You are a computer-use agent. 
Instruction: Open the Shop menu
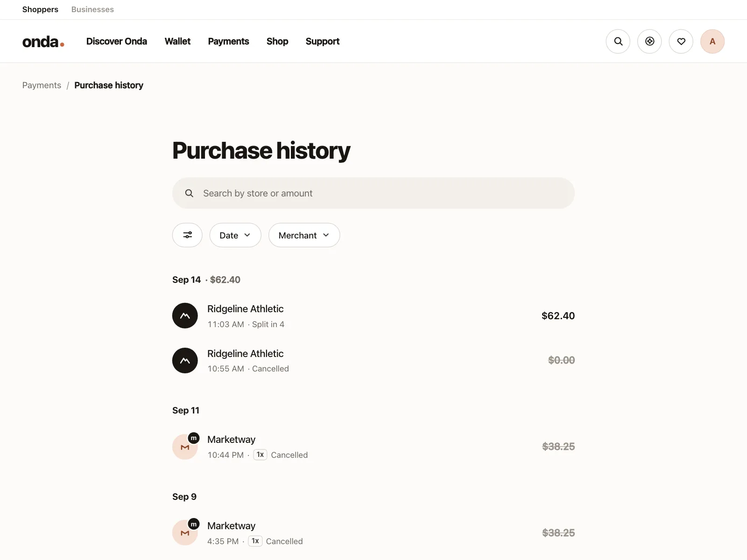(x=277, y=42)
